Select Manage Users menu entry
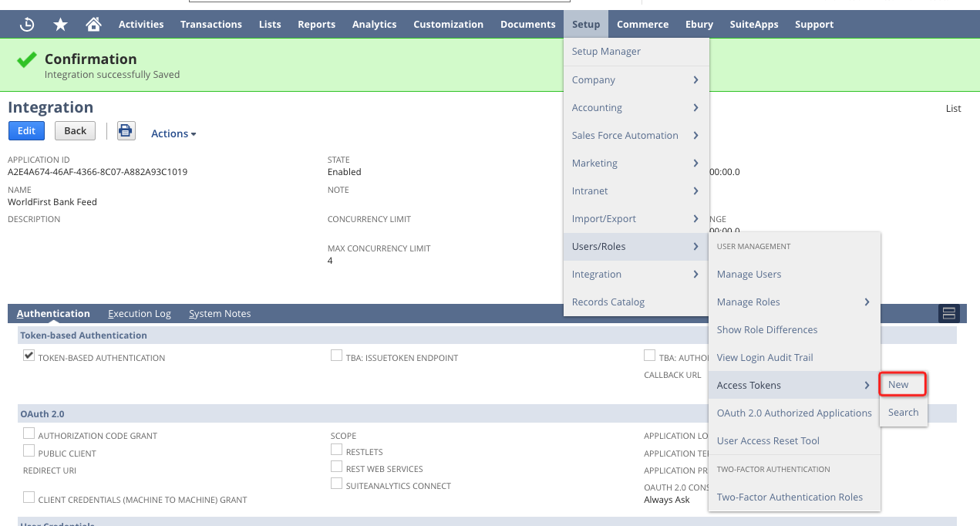 click(x=749, y=275)
